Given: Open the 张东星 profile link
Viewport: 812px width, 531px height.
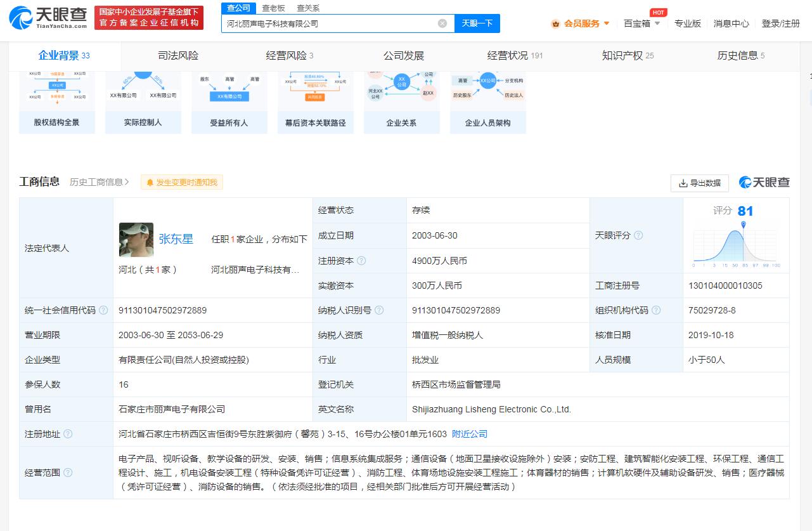Looking at the screenshot, I should 176,239.
